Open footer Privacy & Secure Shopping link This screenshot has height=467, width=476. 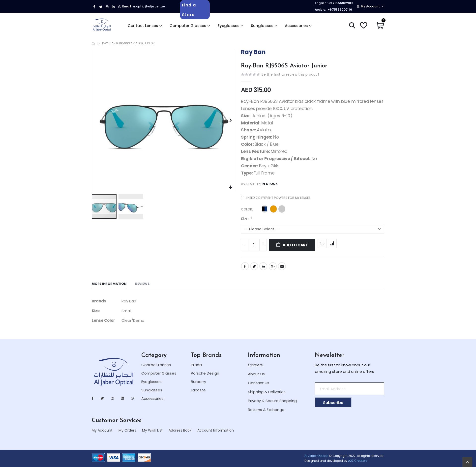[272, 401]
